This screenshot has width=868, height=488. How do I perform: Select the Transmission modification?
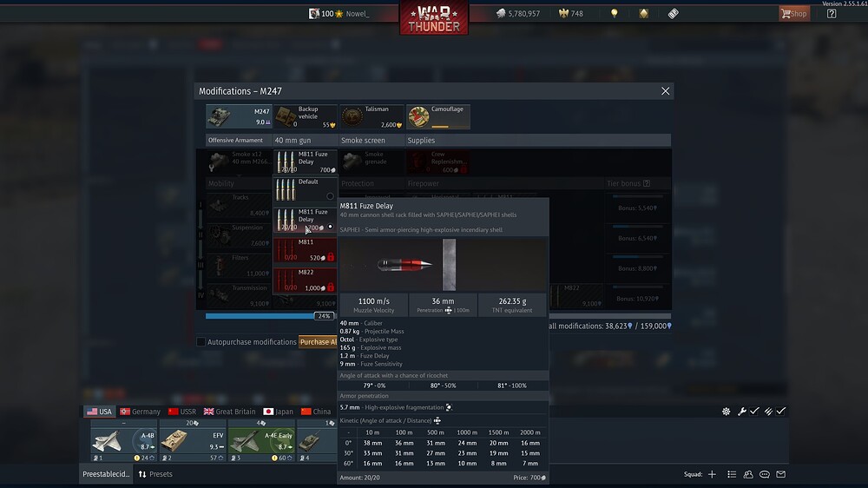click(x=239, y=296)
